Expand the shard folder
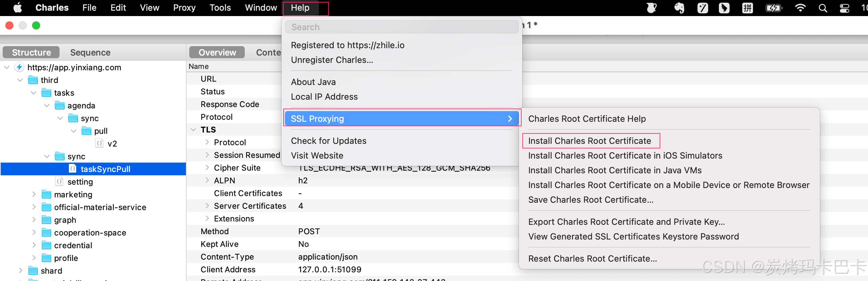868x281 pixels. point(20,270)
